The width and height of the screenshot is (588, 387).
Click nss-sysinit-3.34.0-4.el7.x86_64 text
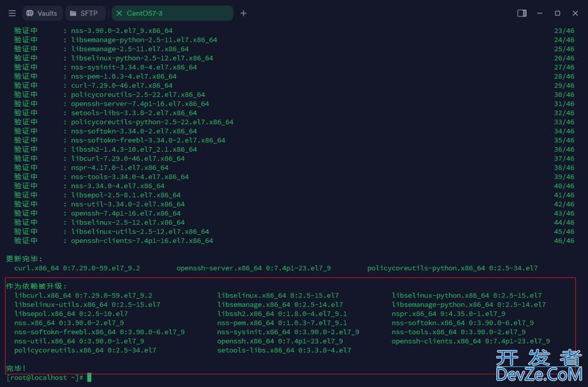(134, 67)
